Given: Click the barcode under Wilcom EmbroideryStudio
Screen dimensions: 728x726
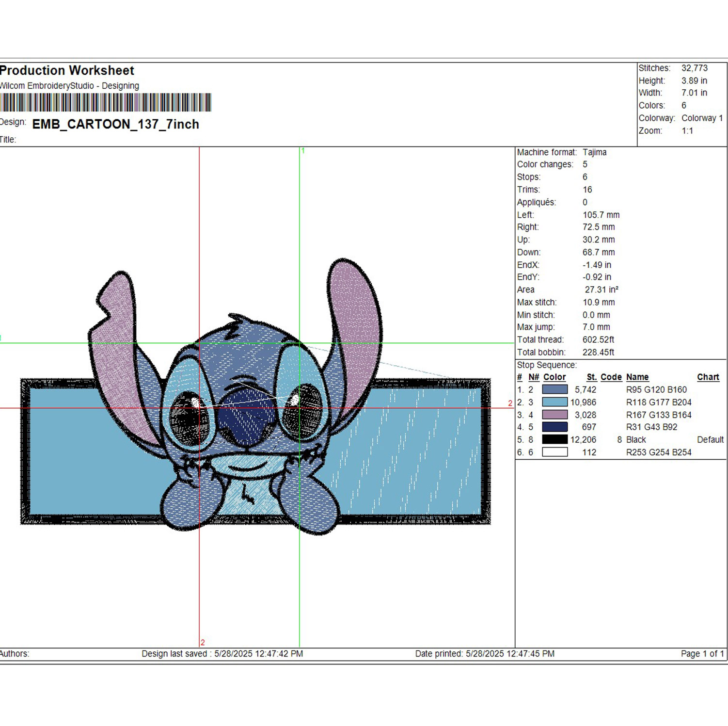Looking at the screenshot, I should [106, 103].
